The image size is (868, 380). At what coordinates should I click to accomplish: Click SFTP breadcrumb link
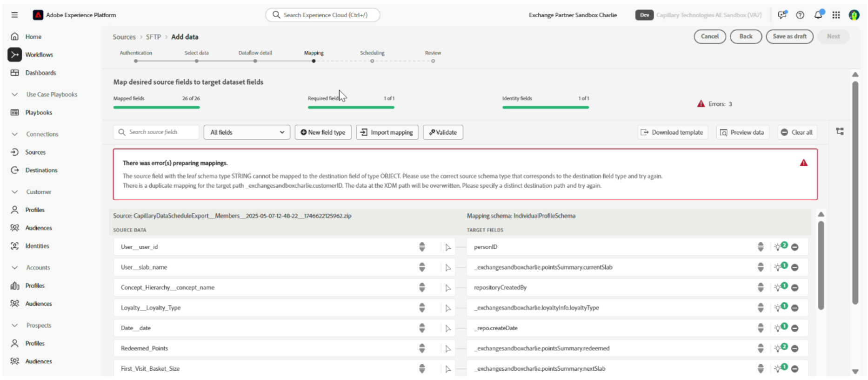154,37
